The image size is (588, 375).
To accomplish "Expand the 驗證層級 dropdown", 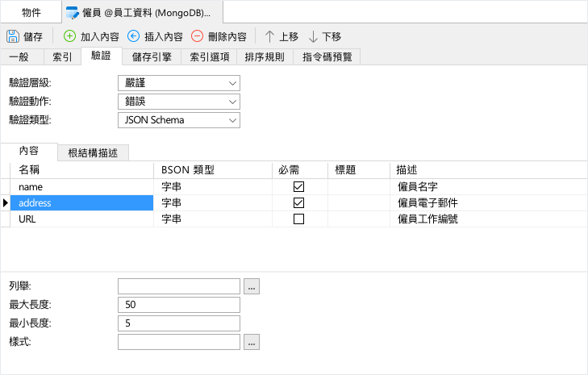I will point(179,83).
